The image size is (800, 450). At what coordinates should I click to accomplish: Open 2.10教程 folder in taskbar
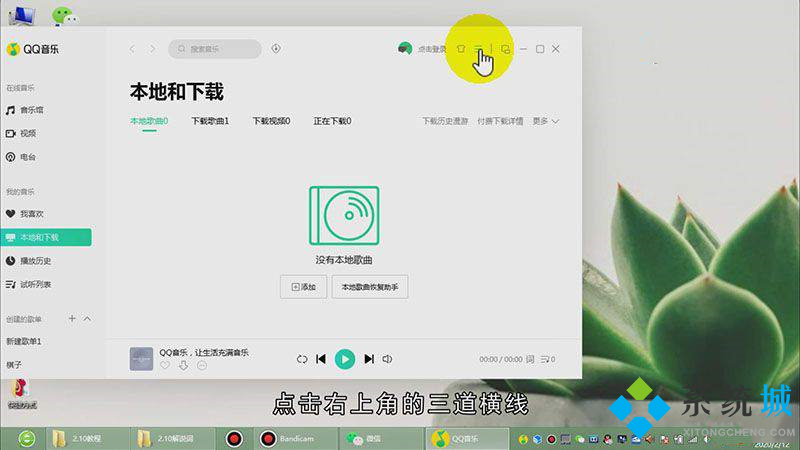point(87,439)
